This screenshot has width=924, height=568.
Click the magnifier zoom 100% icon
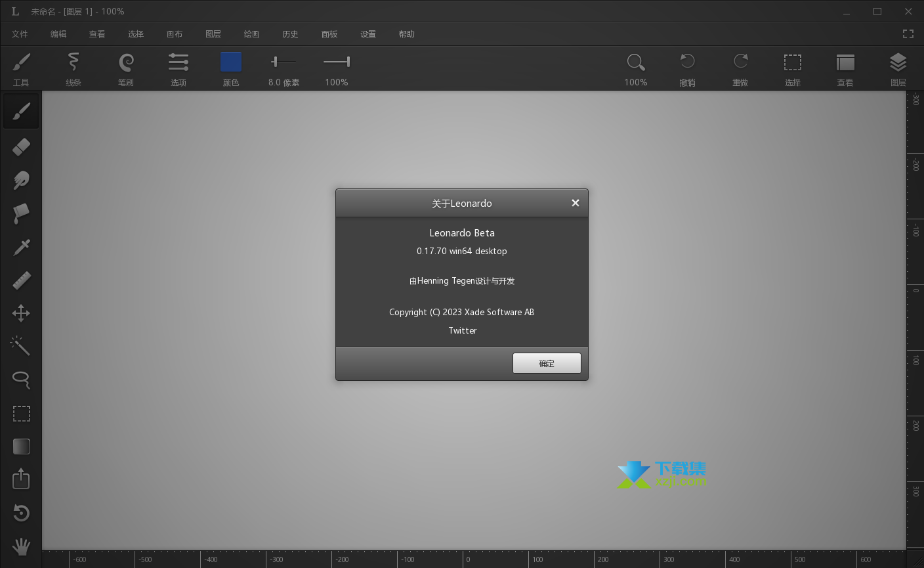[636, 62]
